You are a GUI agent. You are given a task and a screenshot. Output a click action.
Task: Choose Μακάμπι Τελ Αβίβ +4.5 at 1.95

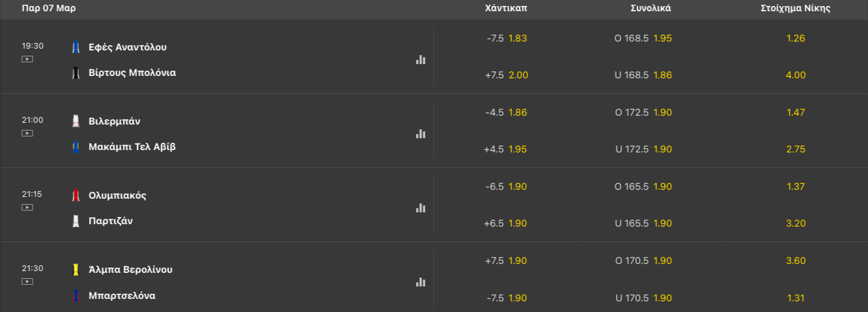(x=506, y=149)
